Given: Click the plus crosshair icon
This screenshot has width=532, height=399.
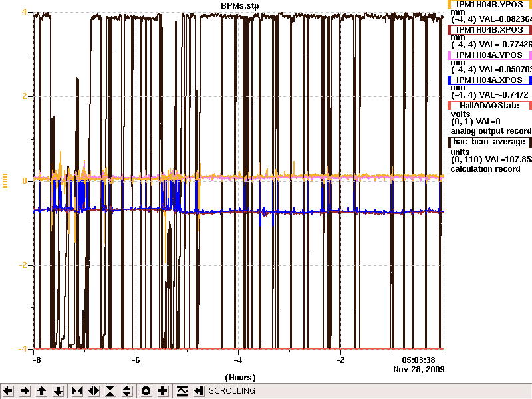Looking at the screenshot, I should (162, 391).
